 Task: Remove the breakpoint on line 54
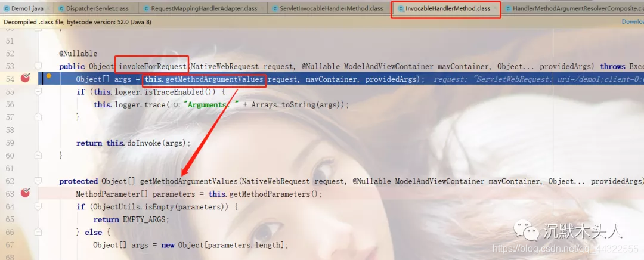pyautogui.click(x=26, y=78)
